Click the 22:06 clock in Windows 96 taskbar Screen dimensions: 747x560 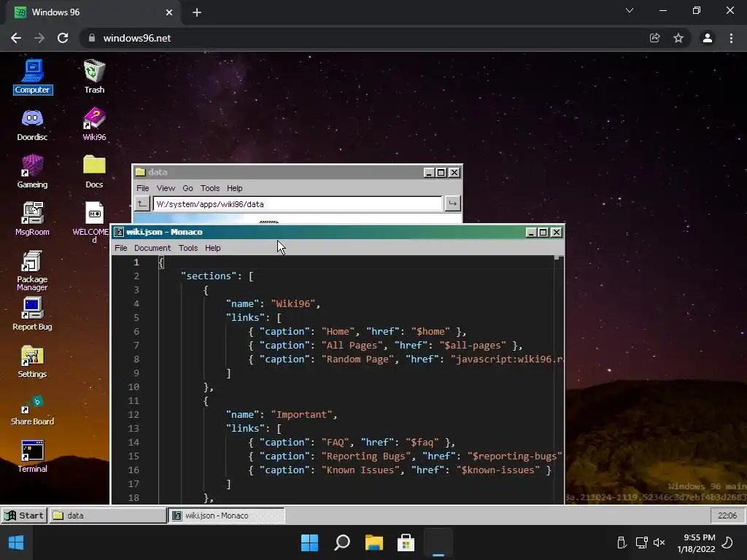[x=727, y=516]
